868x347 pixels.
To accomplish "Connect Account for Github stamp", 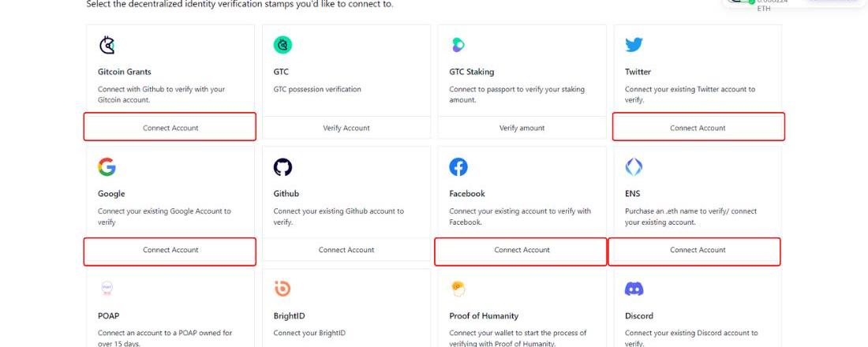I will click(346, 250).
